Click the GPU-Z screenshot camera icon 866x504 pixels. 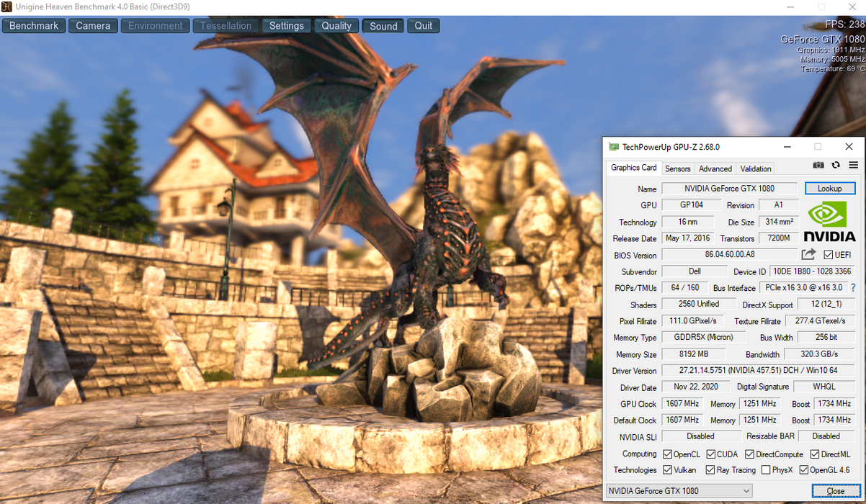818,165
